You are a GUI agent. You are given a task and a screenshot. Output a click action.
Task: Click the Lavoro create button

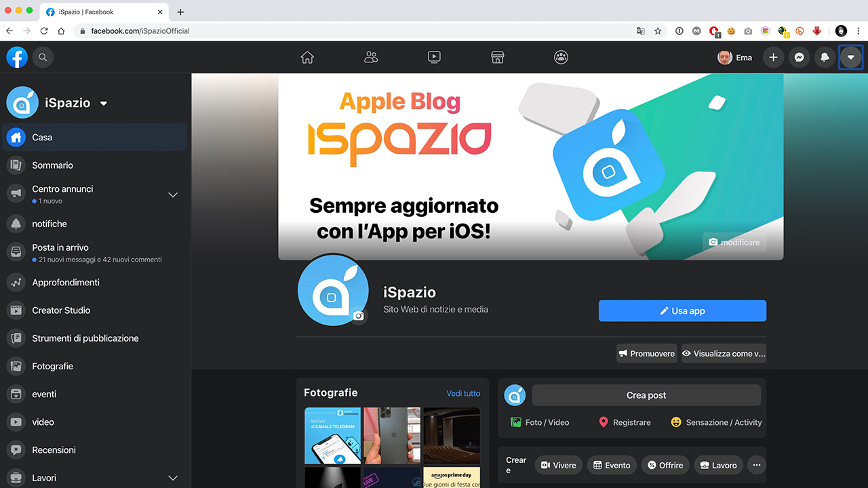pos(719,465)
